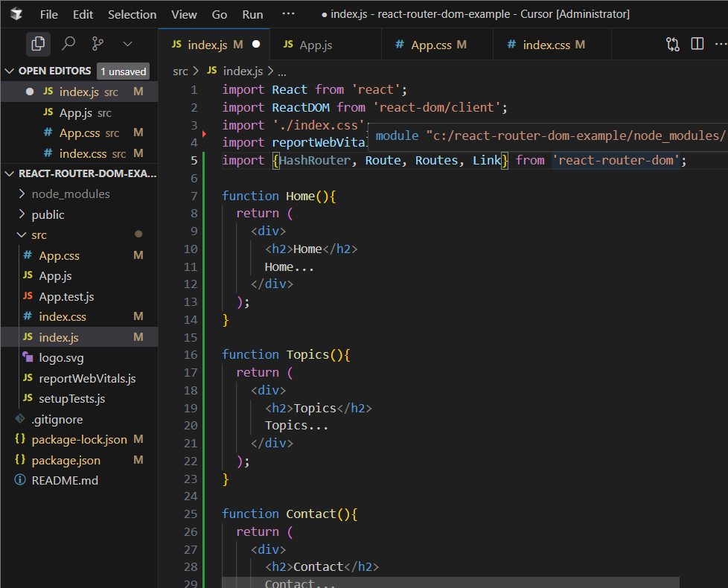Open the Source Control view icon
Viewport: 728px width, 588px height.
[98, 44]
